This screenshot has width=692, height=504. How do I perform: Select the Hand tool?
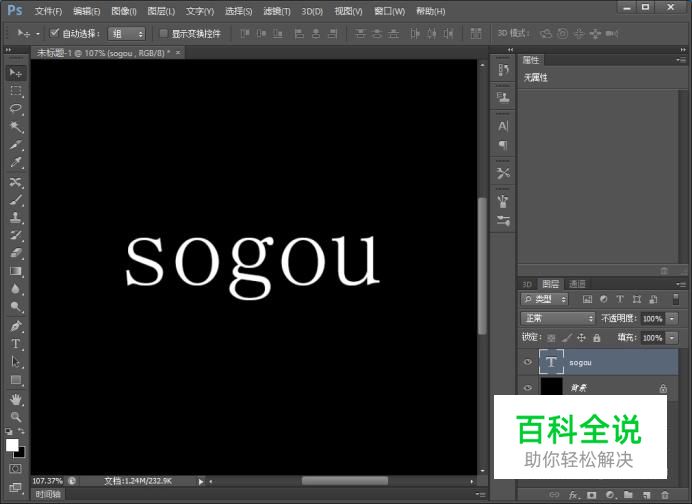pos(15,399)
